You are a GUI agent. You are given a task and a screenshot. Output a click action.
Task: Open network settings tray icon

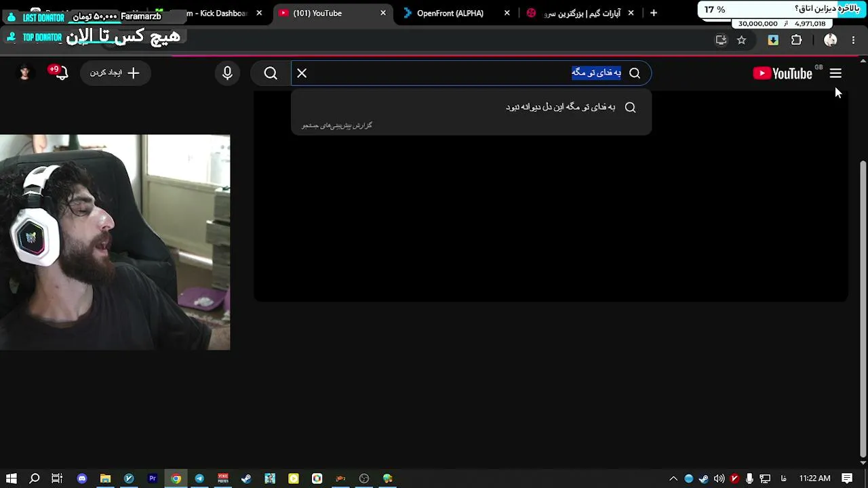[765, 479]
